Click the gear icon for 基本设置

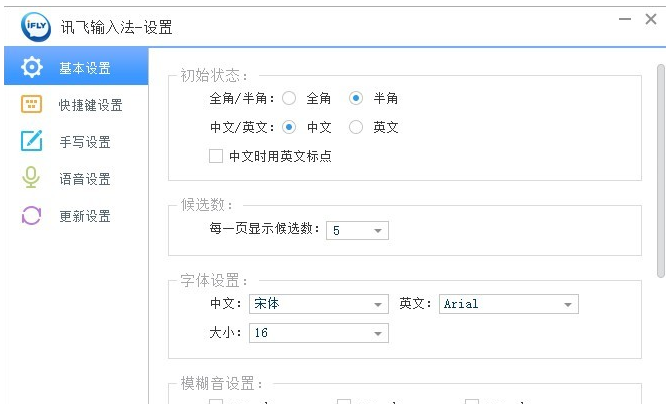pos(32,67)
